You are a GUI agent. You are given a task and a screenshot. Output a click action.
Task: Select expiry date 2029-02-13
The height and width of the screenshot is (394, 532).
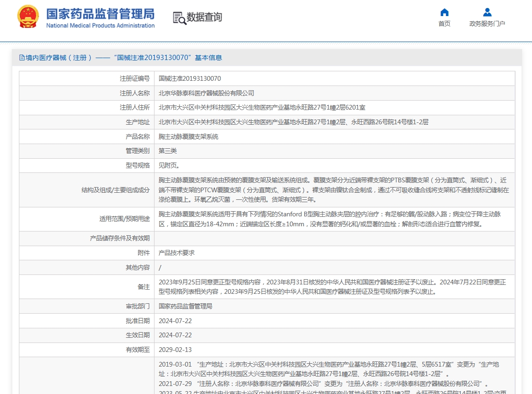tap(175, 350)
